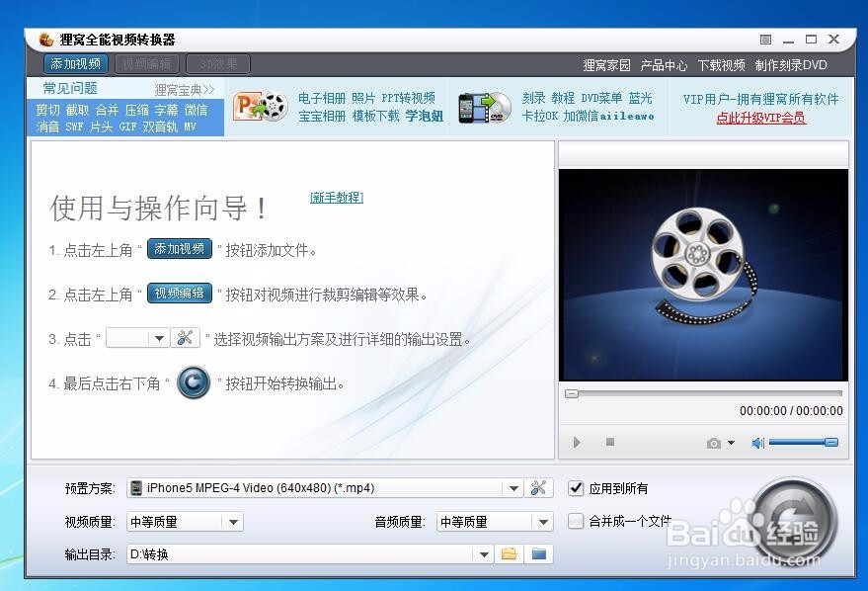Click the video seek slider handle

click(572, 393)
